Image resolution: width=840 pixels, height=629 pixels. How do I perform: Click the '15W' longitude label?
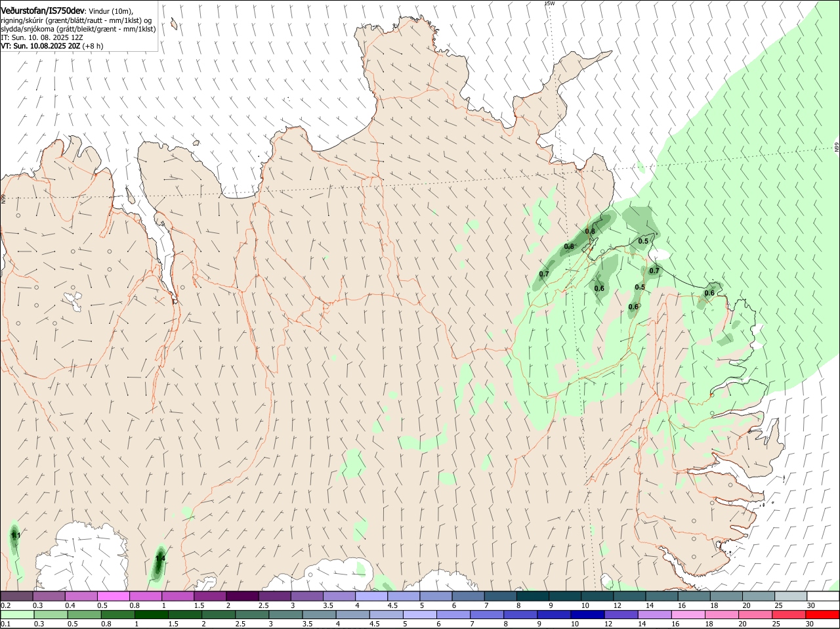549,3
